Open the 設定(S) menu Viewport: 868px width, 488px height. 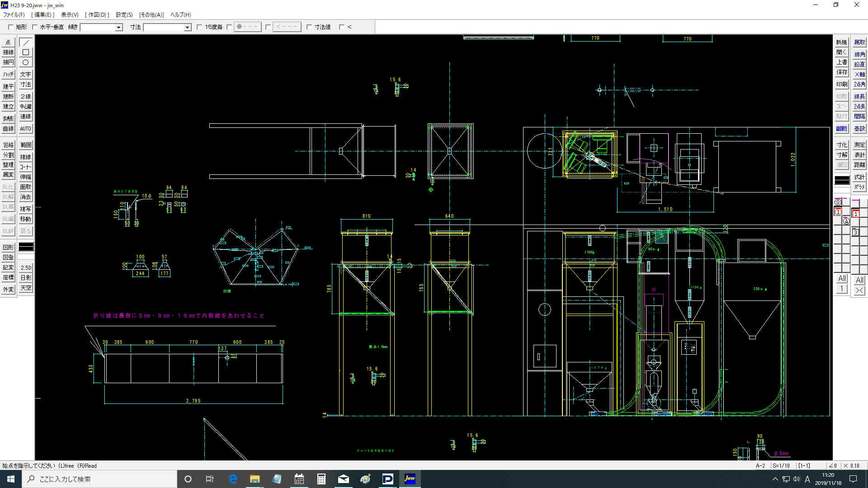[124, 15]
